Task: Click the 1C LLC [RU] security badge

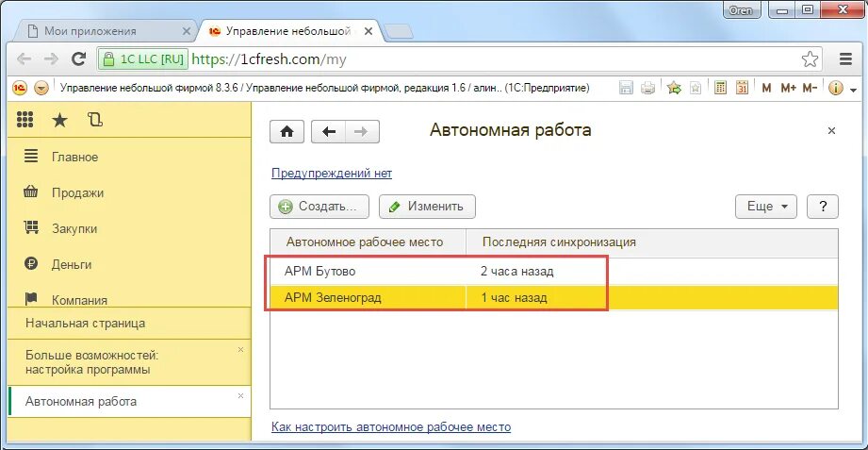Action: 144,58
